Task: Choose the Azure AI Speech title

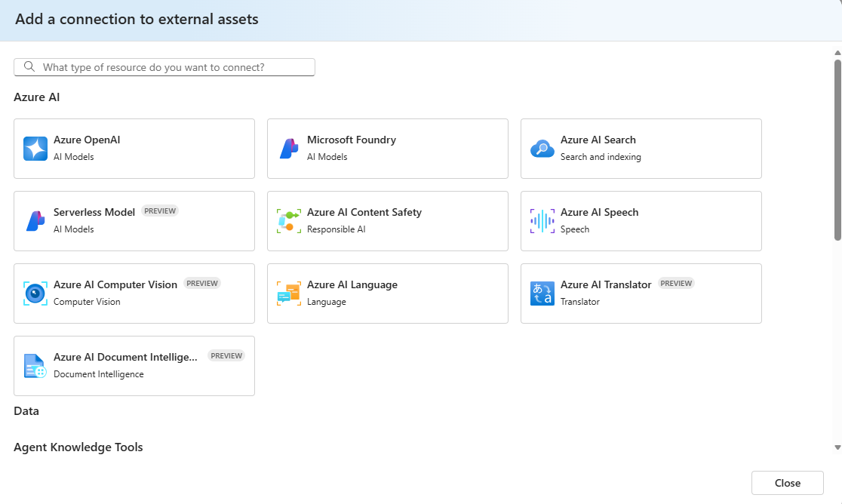Action: pyautogui.click(x=599, y=212)
